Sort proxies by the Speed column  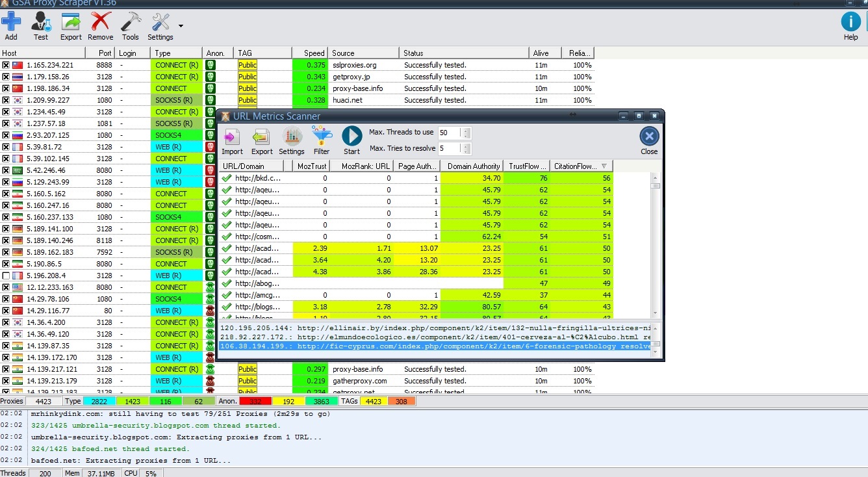(309, 53)
